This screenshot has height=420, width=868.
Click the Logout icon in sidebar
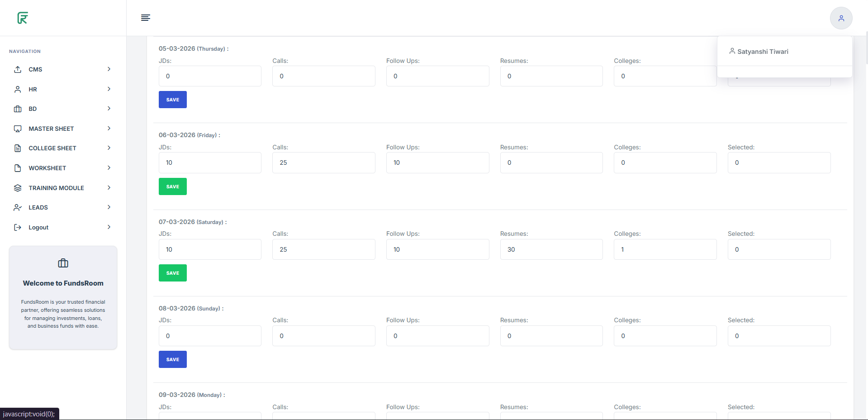pyautogui.click(x=18, y=227)
